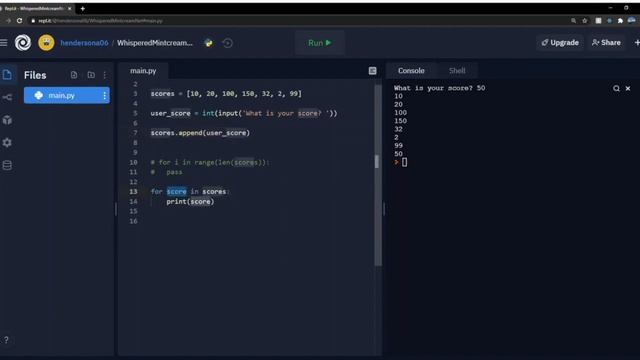Bookmark the page with star icon
This screenshot has width=640, height=360.
[x=584, y=20]
